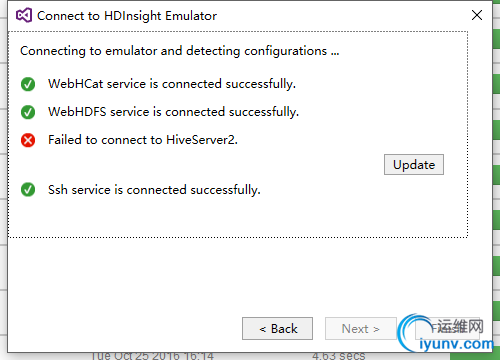This screenshot has width=500, height=360.
Task: Click the greyed-out Next button
Action: pos(361,329)
